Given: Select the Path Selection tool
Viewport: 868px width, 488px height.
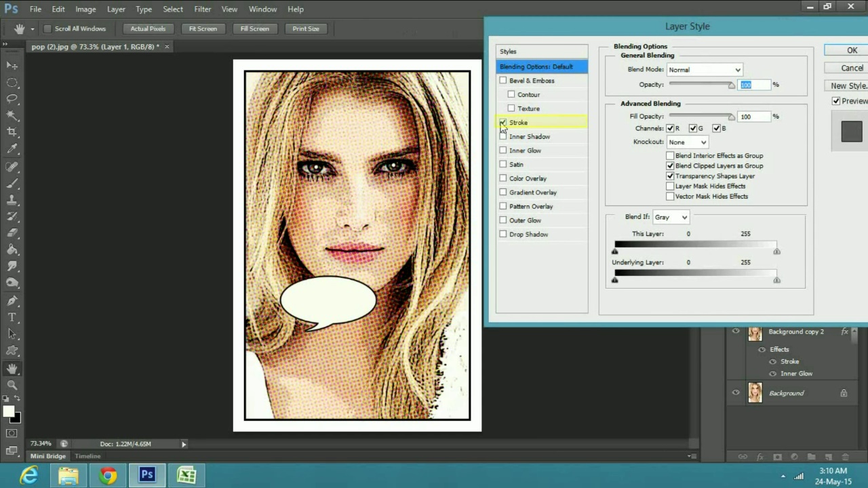Looking at the screenshot, I should pos(12,334).
